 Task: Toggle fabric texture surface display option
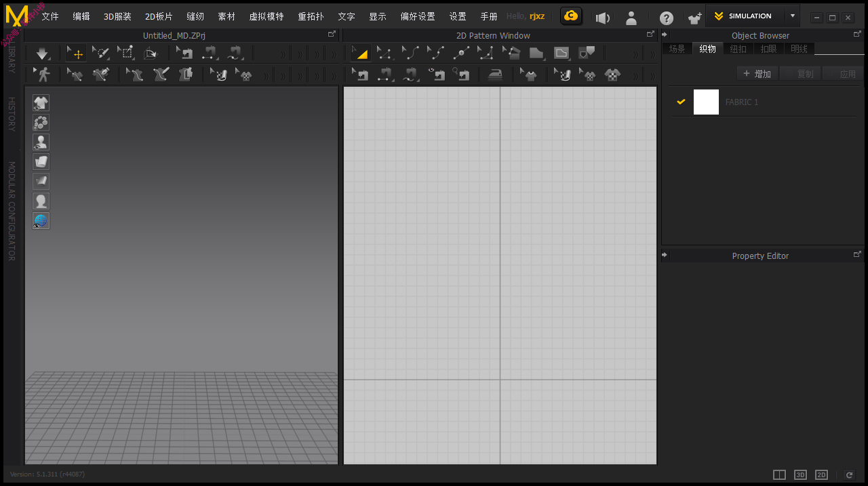(41, 162)
